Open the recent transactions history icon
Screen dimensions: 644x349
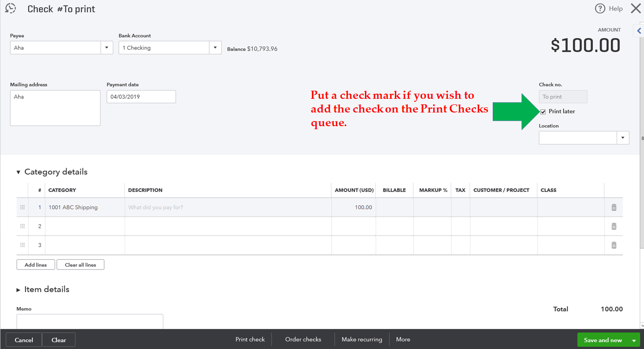[11, 9]
